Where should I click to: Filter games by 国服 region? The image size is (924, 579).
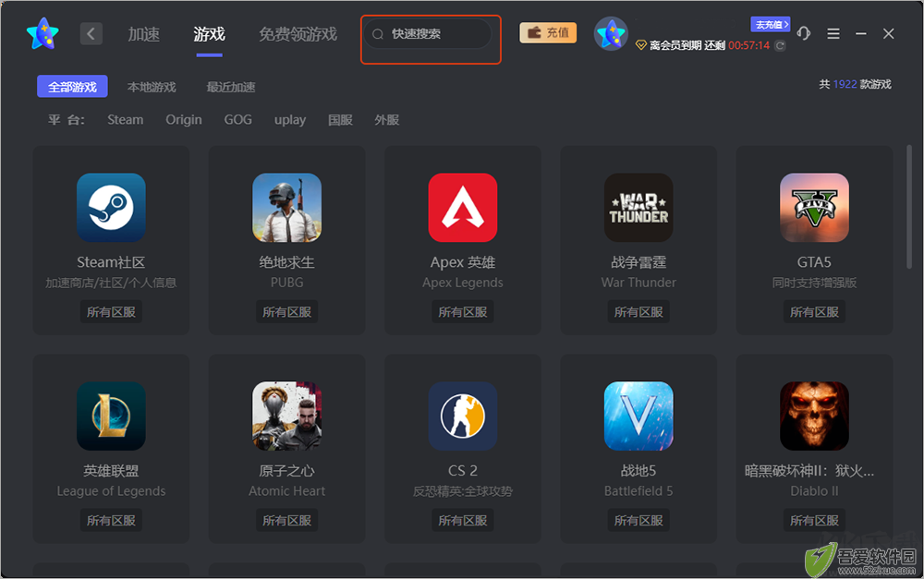tap(341, 119)
